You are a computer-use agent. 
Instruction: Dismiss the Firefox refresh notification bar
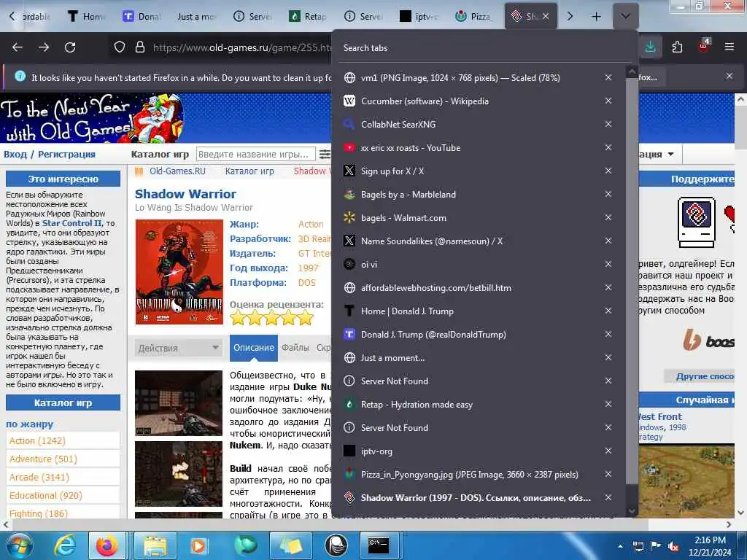click(729, 76)
